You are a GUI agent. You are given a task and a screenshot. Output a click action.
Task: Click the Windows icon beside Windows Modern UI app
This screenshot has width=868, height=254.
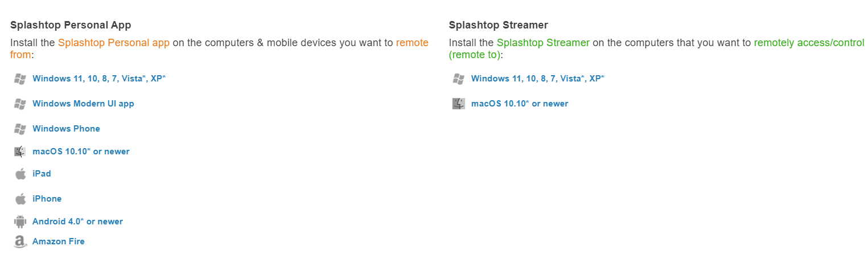click(x=20, y=104)
